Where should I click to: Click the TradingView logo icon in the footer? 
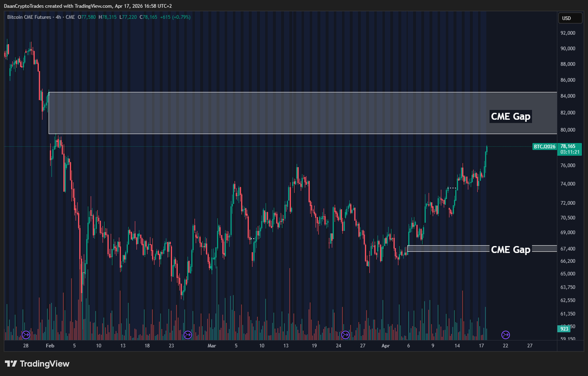[11, 364]
